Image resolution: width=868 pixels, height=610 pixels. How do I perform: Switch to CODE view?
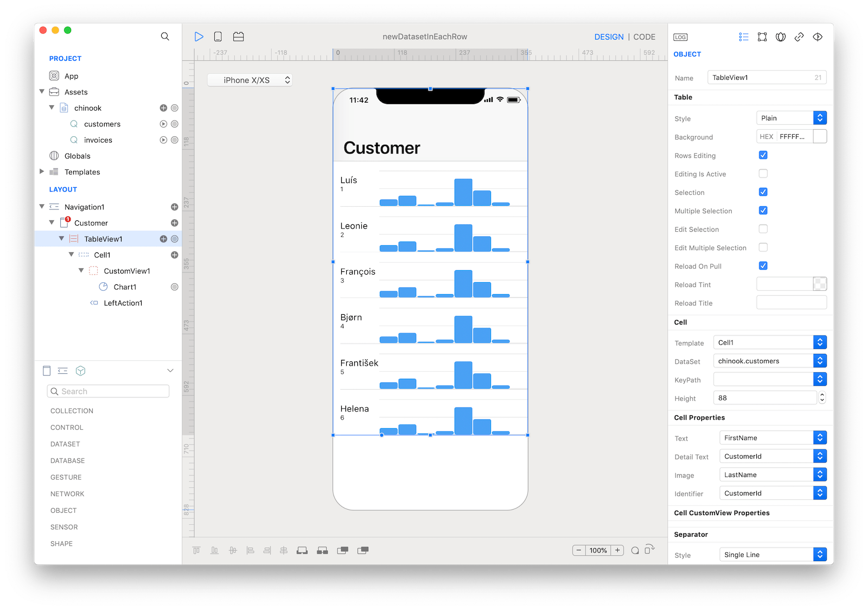[644, 37]
